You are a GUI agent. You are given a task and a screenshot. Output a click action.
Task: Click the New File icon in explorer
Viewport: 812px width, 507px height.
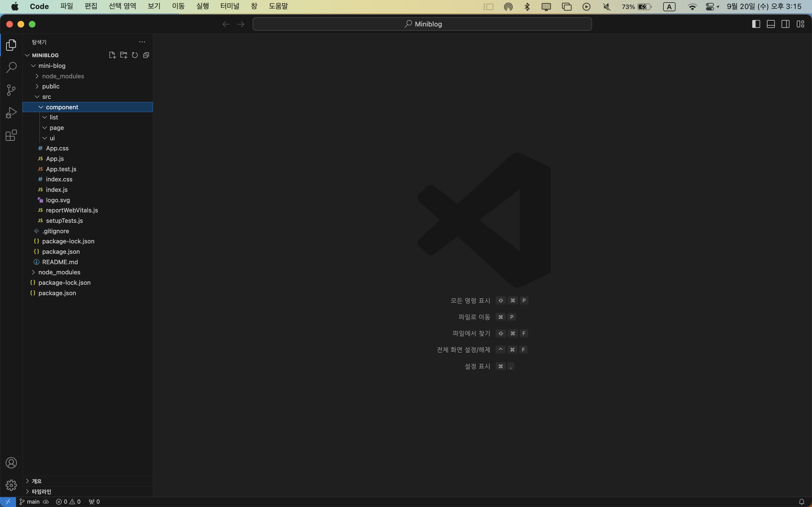click(x=112, y=55)
